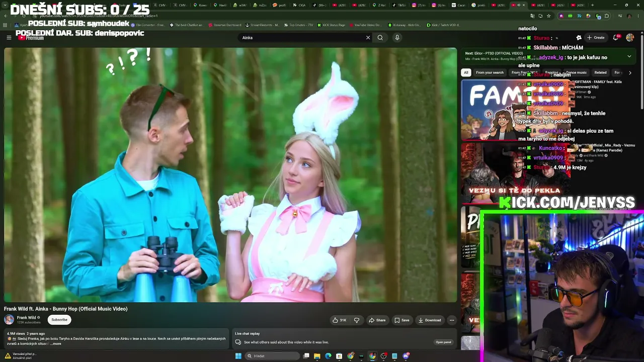Open Microsoft Edge from the taskbar
This screenshot has width=644, height=362.
[328, 356]
